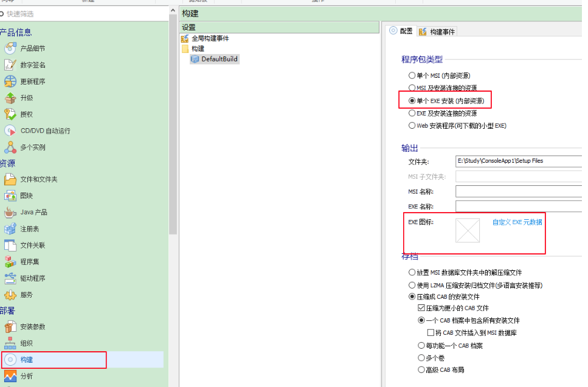Open the 组织 hierarchy icon
The image size is (588, 387).
click(x=10, y=343)
